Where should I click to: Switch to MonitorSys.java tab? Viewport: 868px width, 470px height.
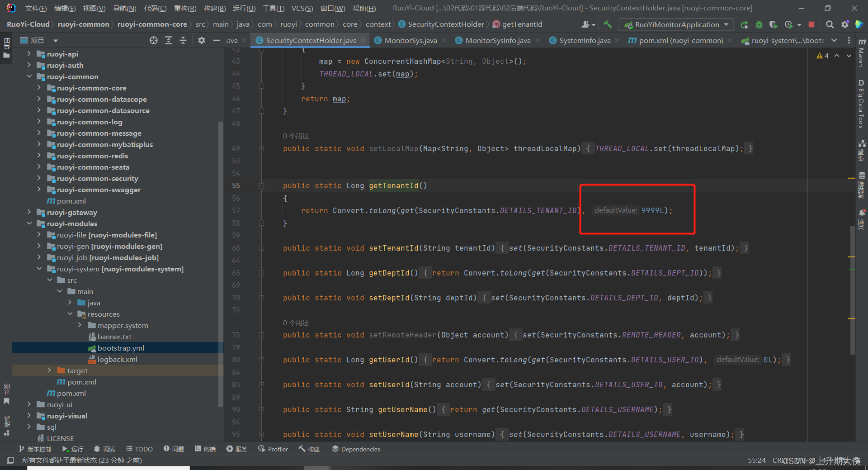click(410, 40)
